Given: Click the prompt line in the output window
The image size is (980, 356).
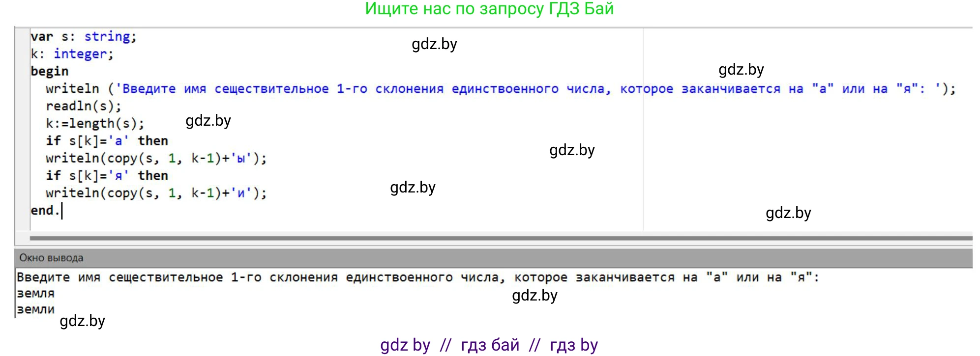Looking at the screenshot, I should [x=418, y=277].
